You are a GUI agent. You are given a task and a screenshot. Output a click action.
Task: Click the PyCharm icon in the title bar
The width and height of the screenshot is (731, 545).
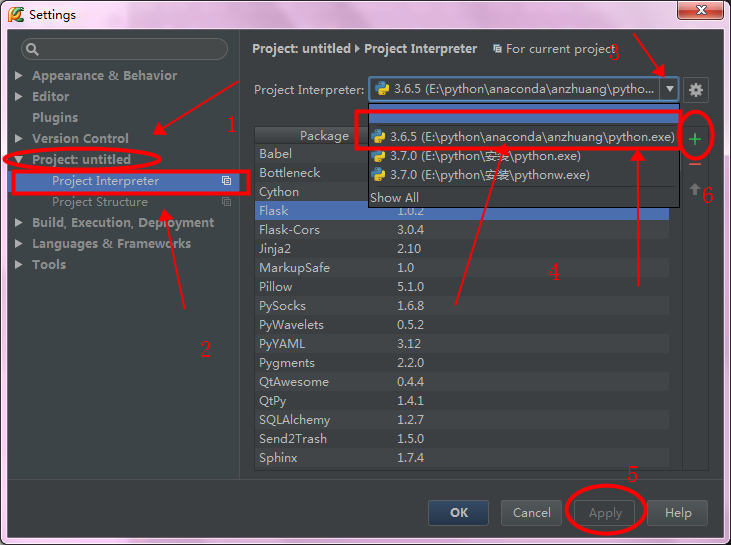tap(16, 14)
